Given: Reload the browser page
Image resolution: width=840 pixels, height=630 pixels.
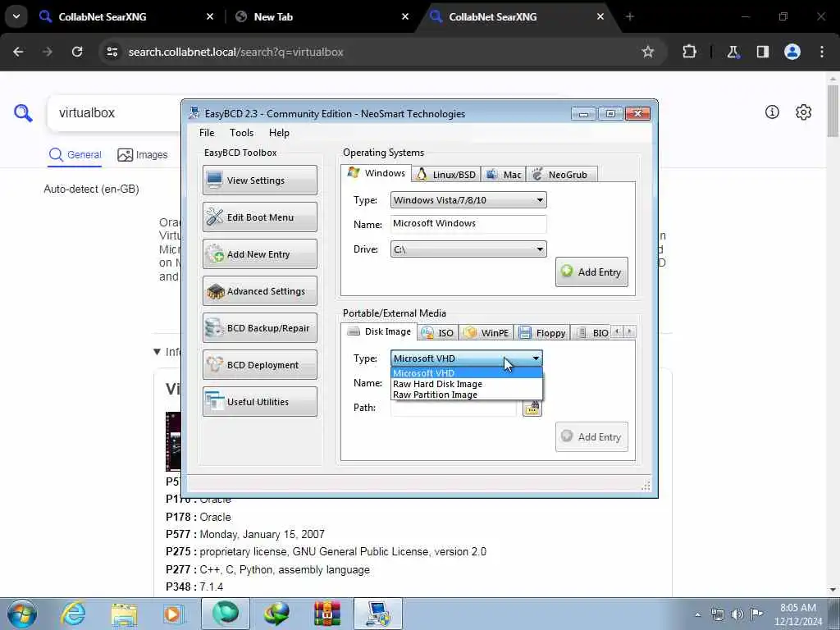Looking at the screenshot, I should [77, 52].
